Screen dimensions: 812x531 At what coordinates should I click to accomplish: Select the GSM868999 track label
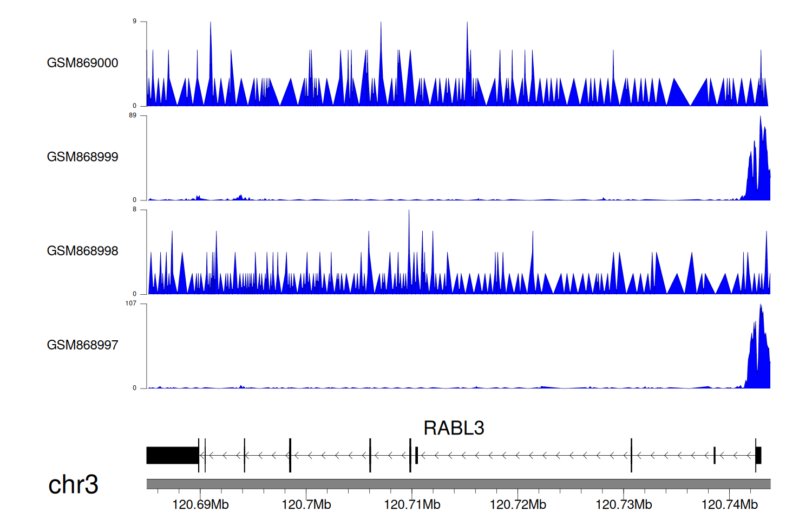[x=82, y=157]
